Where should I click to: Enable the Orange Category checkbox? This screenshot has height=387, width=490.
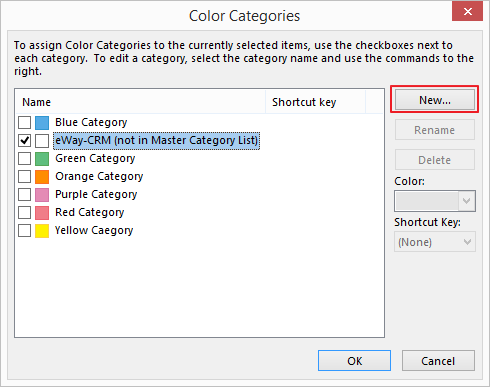(x=24, y=177)
